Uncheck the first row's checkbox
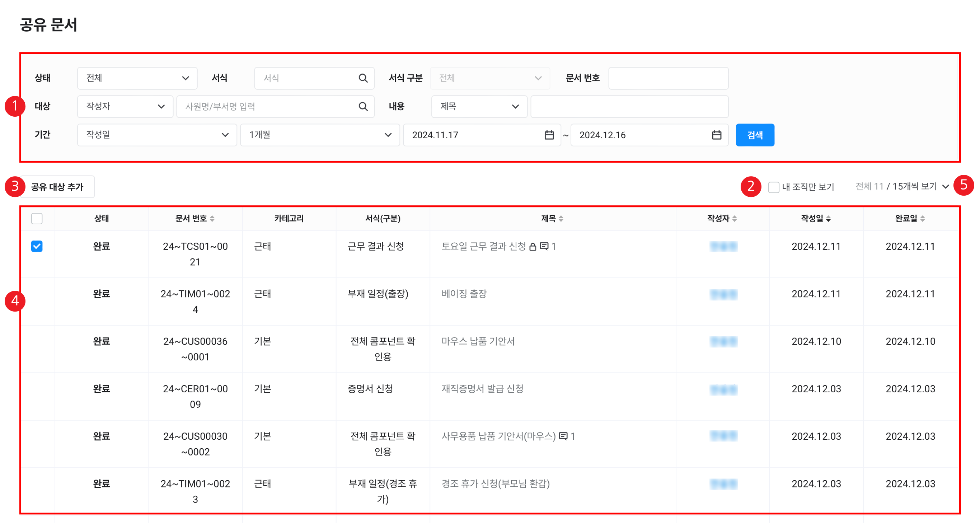Viewport: 980px width, 523px height. click(x=37, y=246)
